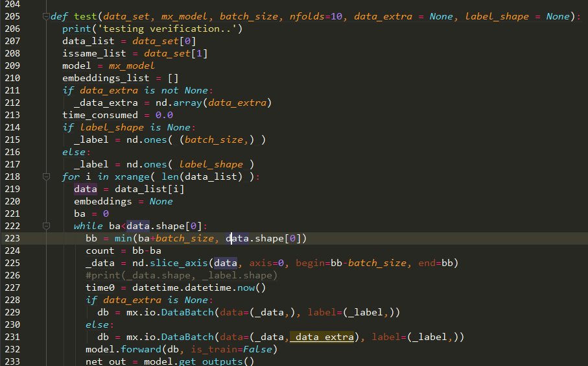Click time0 on line 227
Screen dimensions: 588x366
100,287
